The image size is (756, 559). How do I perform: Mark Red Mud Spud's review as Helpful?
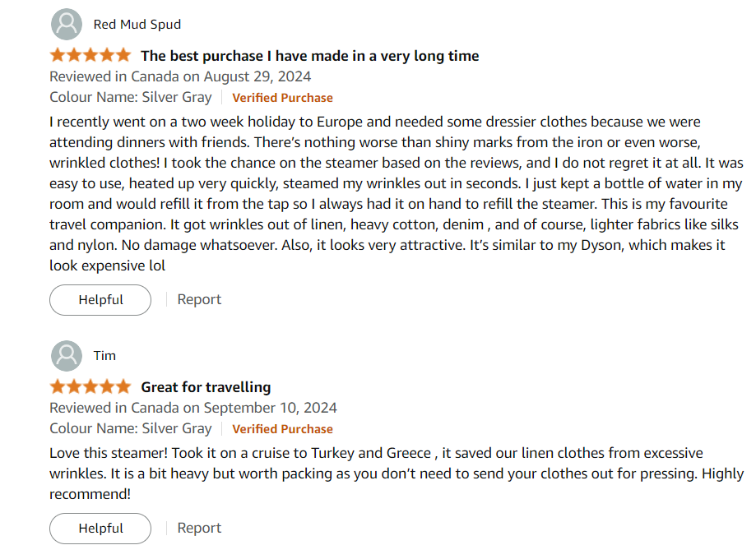[x=100, y=300]
